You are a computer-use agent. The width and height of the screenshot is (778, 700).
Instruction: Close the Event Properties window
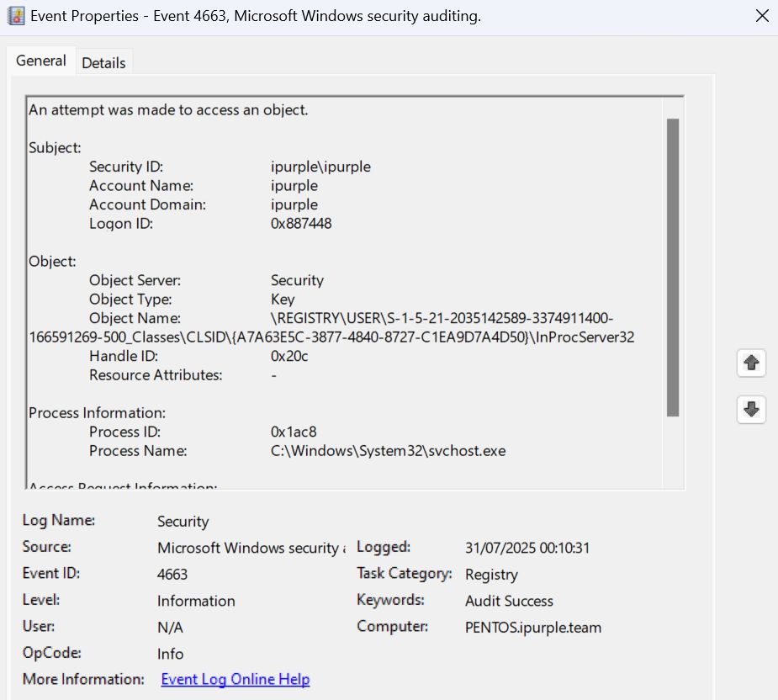point(762,16)
